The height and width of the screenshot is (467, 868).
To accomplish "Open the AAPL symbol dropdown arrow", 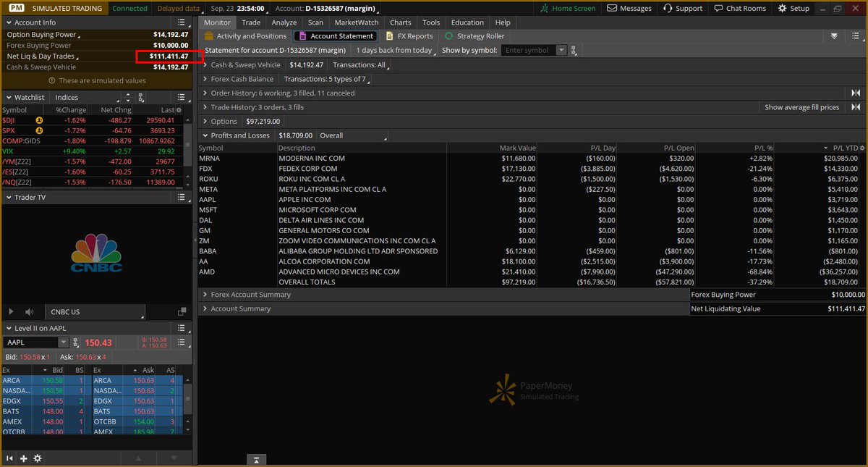I will coord(63,342).
